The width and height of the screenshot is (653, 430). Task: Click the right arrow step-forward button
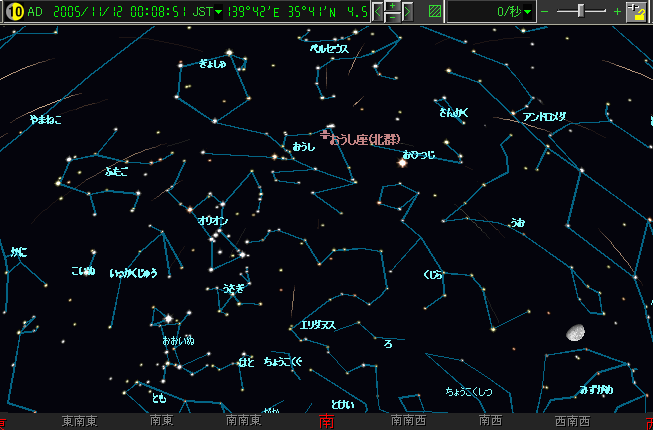coord(409,12)
